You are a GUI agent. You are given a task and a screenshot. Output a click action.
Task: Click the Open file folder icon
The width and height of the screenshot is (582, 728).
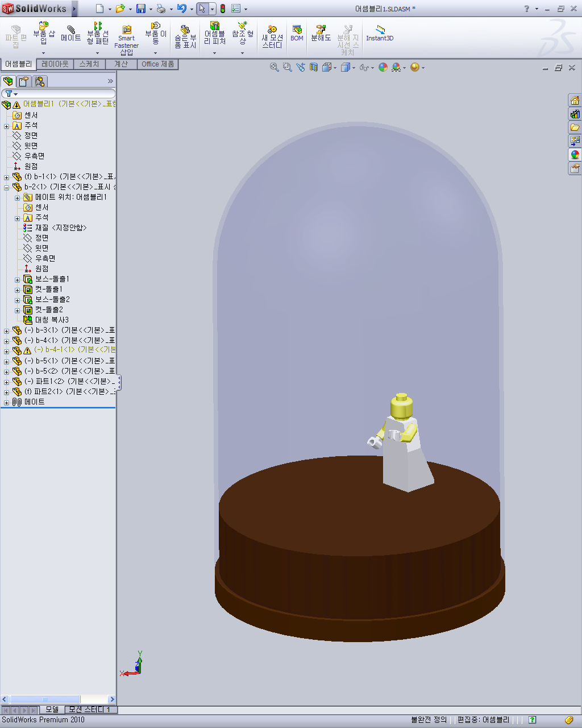(120, 9)
